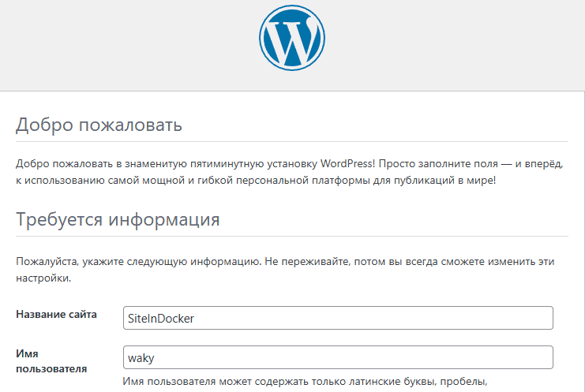Viewport: 585px width, 392px height.
Task: Click the word "настройки." ending the instructions
Action: click(x=43, y=278)
